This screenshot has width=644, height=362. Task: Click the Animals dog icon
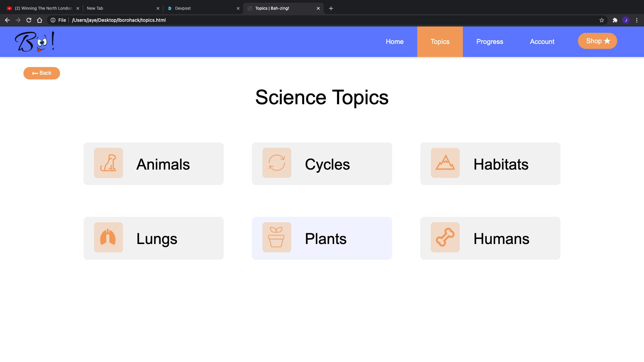point(108,163)
